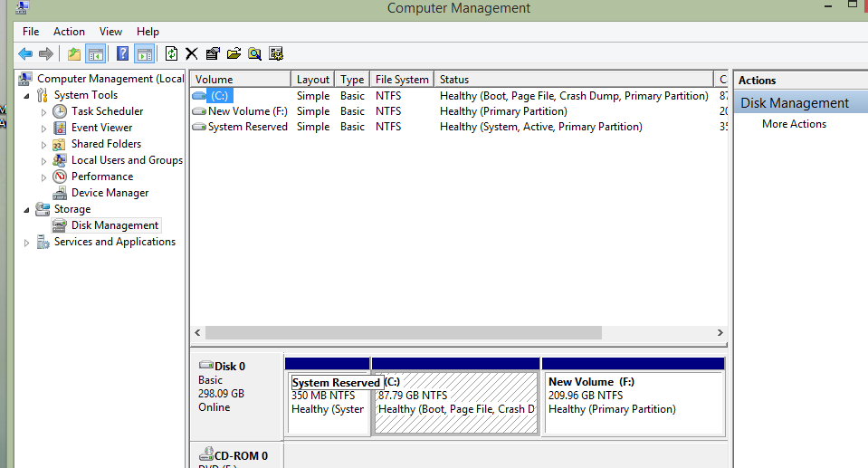Open More Actions in Actions pane
The height and width of the screenshot is (468, 868).
coord(794,124)
